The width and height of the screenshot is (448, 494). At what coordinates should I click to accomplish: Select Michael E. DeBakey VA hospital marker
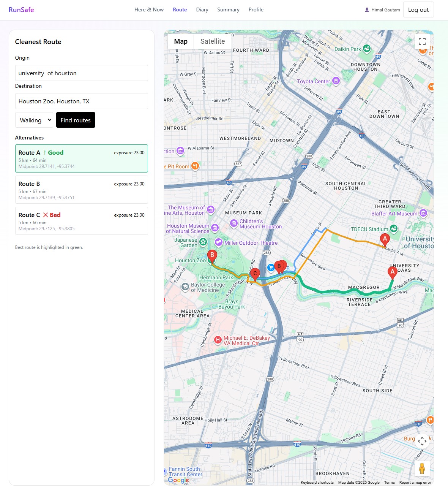218,340
